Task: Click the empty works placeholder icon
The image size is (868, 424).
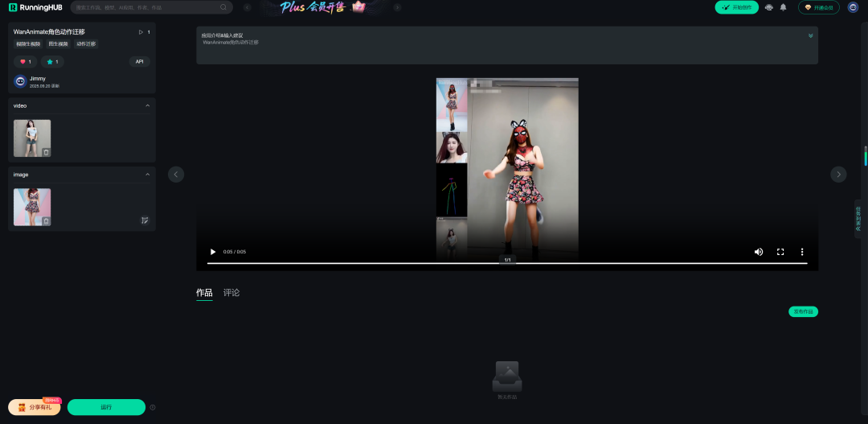Action: point(507,377)
